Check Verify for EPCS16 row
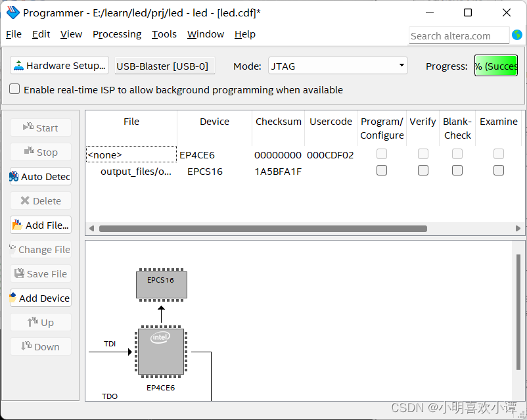The image size is (527, 420). 423,170
